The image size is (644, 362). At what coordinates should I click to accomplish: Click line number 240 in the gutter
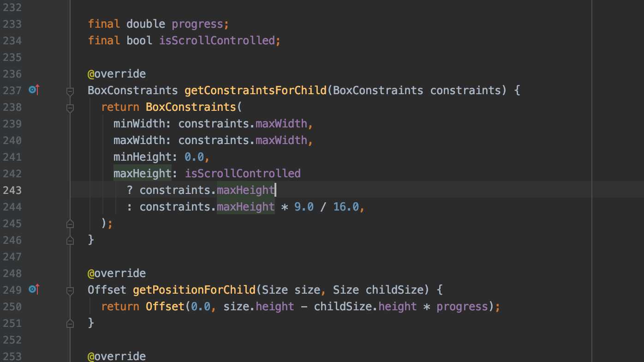(12, 140)
